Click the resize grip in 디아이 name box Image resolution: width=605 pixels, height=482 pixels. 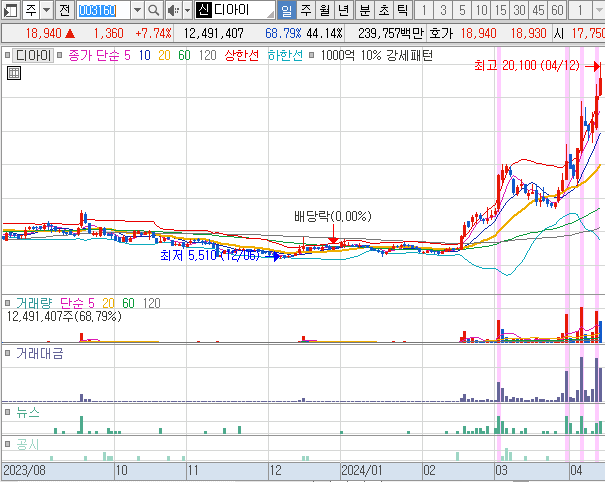point(271,14)
